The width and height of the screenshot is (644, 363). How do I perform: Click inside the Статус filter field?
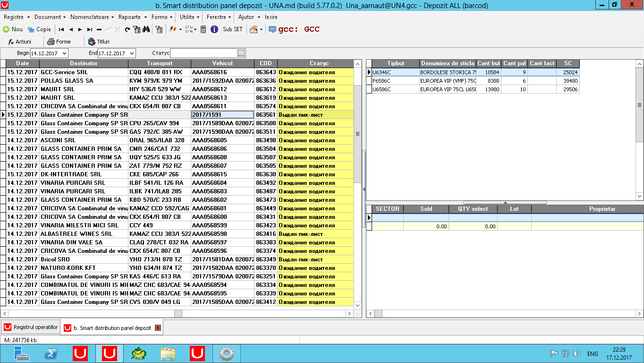coord(203,53)
